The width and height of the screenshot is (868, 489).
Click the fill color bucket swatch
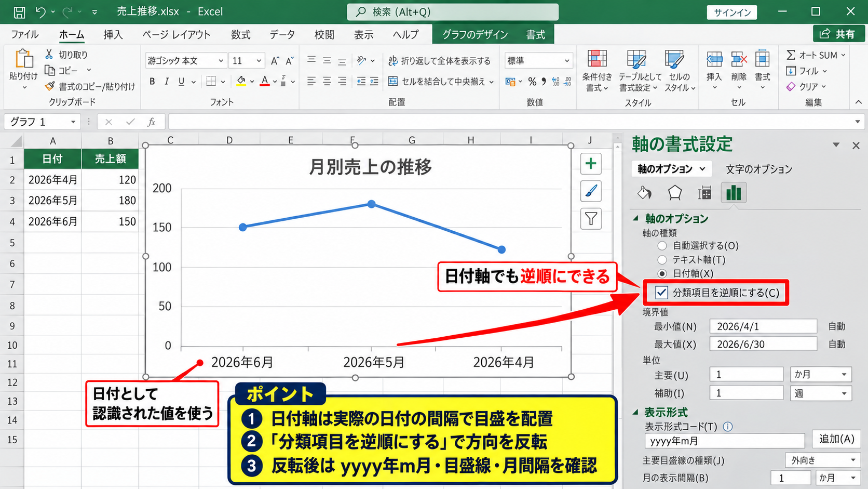241,82
